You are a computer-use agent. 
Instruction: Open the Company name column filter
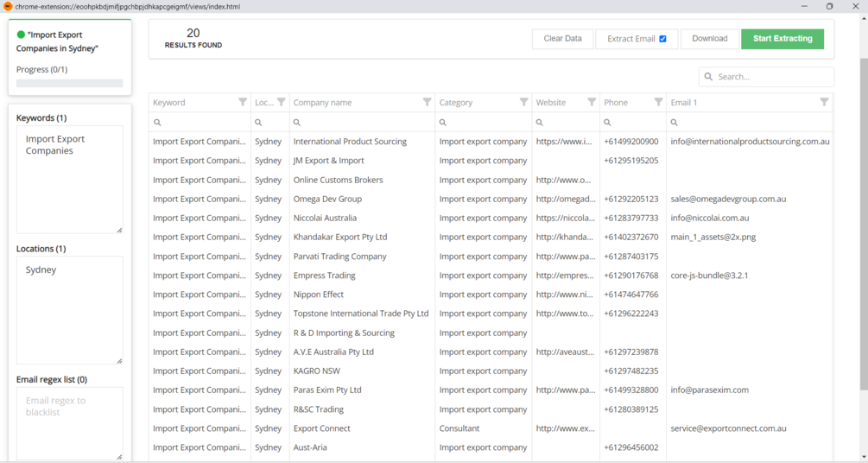click(x=427, y=102)
